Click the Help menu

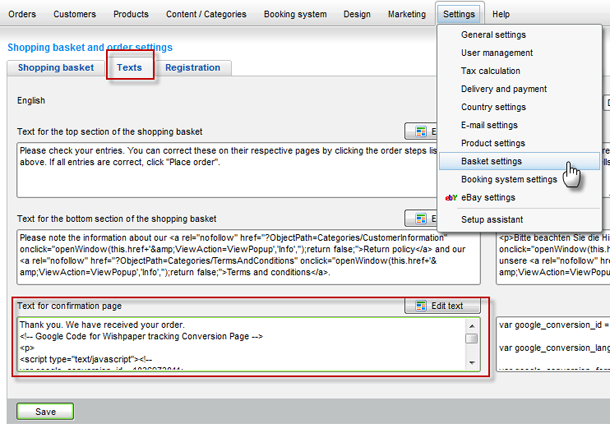[x=500, y=14]
